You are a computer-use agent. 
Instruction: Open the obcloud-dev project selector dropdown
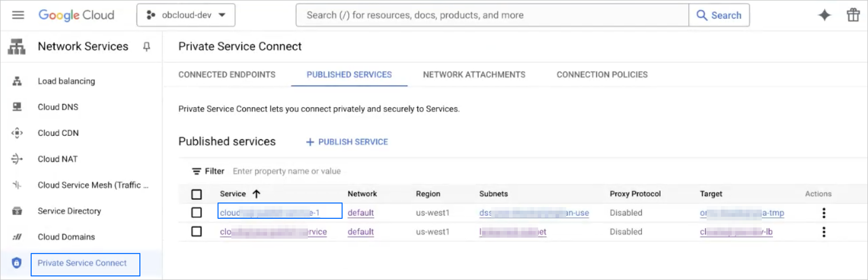(x=186, y=15)
